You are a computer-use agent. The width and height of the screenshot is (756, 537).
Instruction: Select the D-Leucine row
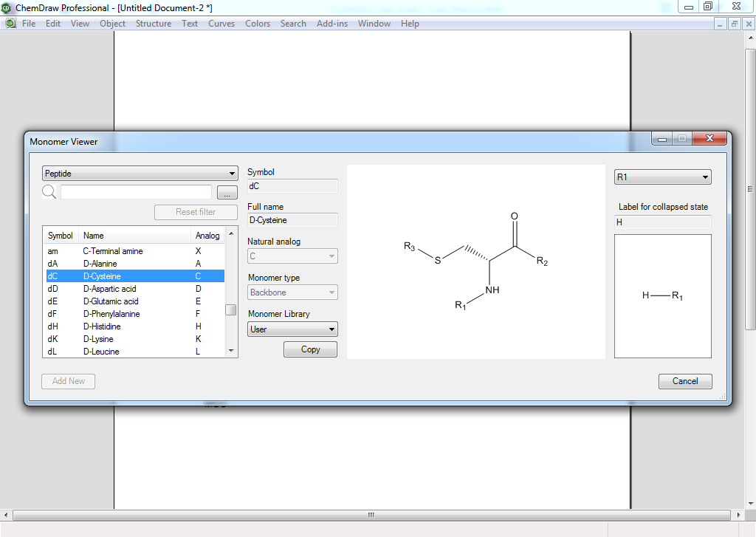tap(135, 352)
